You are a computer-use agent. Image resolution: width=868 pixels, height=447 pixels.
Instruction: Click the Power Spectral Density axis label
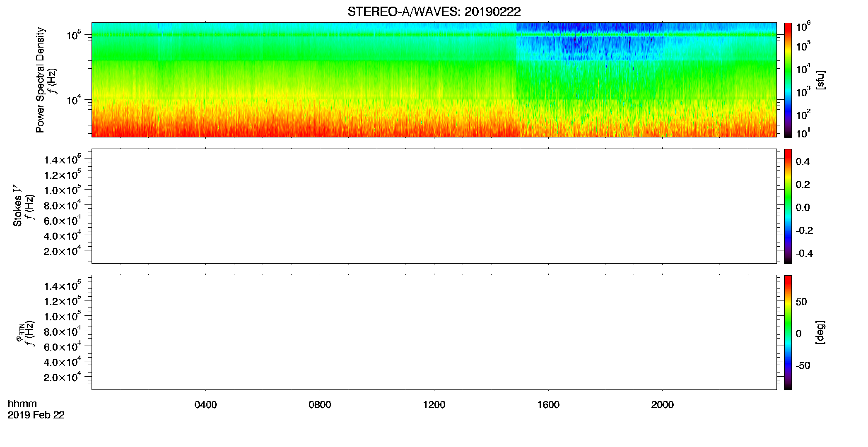40,80
